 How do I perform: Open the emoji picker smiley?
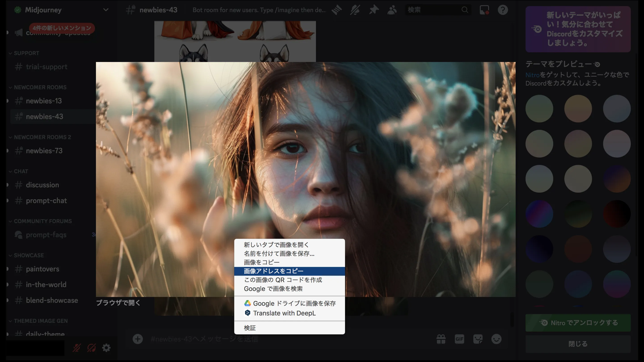point(496,339)
